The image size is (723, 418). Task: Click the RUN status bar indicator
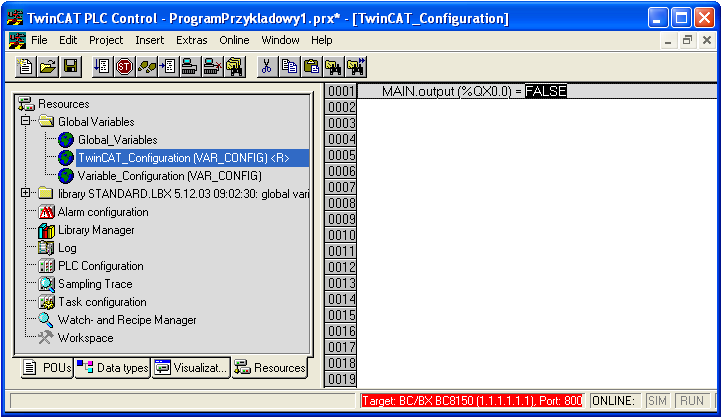pos(692,401)
